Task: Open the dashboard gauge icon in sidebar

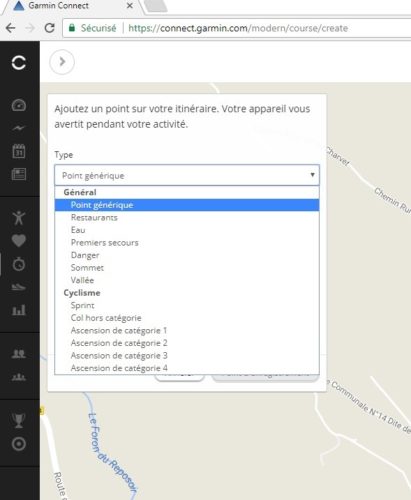Action: pos(19,105)
